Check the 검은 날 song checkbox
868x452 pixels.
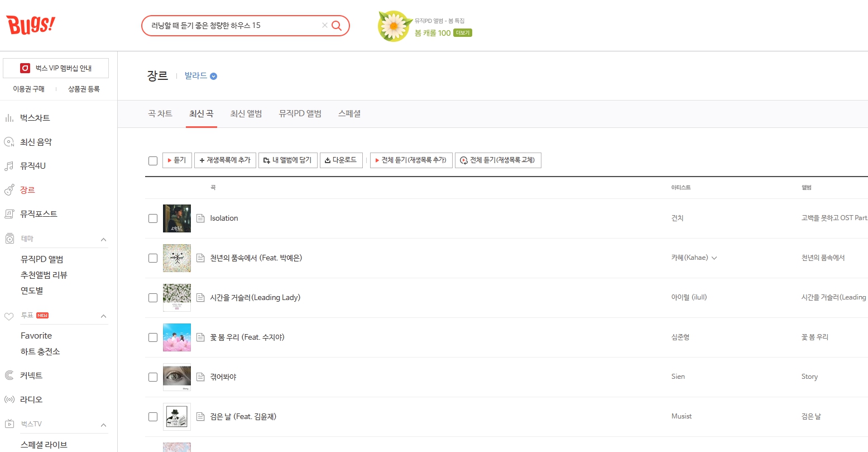pyautogui.click(x=153, y=417)
